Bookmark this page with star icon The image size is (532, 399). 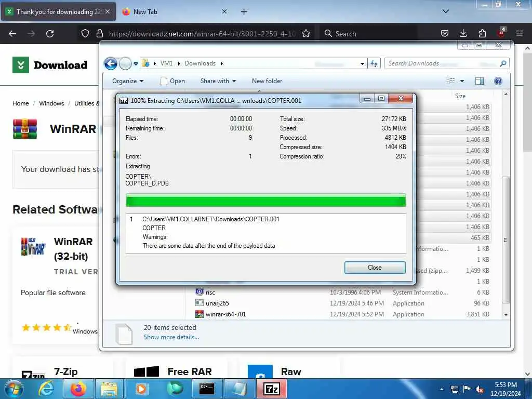(306, 34)
